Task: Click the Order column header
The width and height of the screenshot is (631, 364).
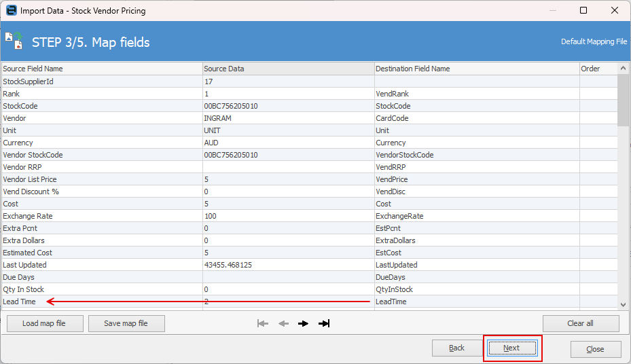Action: point(598,69)
